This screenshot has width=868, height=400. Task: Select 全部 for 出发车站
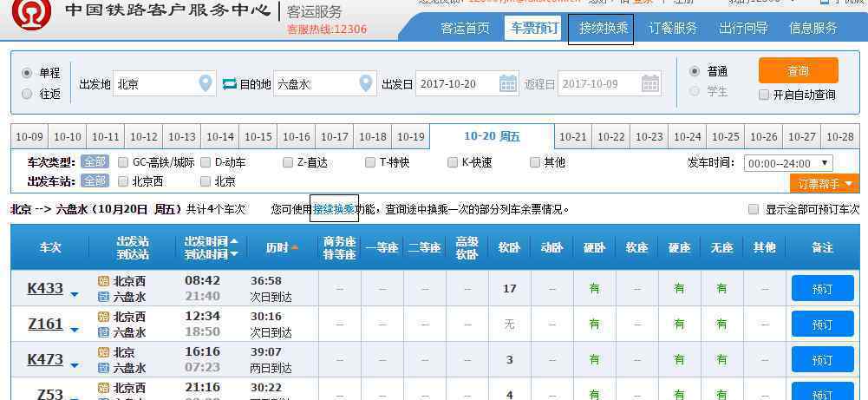[95, 181]
